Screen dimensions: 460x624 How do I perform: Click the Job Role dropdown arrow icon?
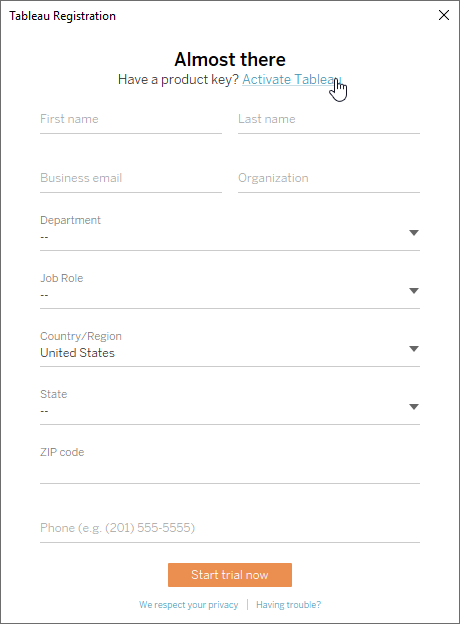(414, 291)
